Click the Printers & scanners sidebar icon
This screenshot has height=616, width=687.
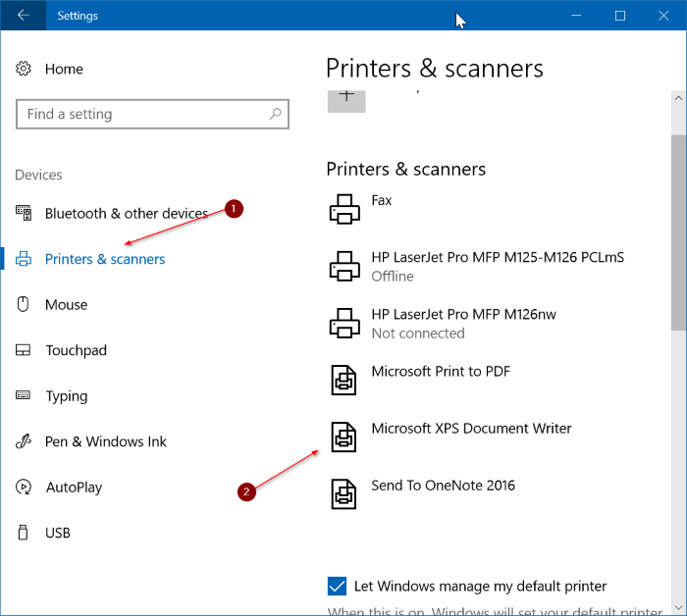coord(24,259)
